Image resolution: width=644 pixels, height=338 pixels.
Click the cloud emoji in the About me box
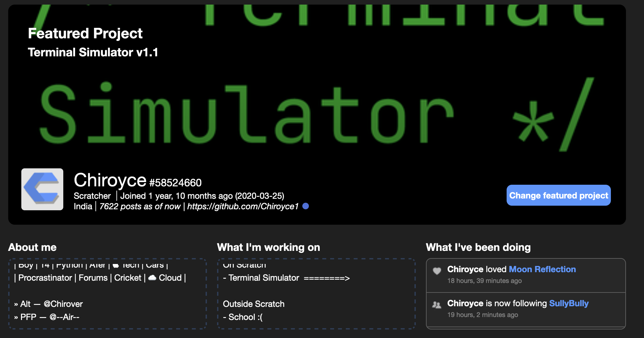tap(152, 278)
